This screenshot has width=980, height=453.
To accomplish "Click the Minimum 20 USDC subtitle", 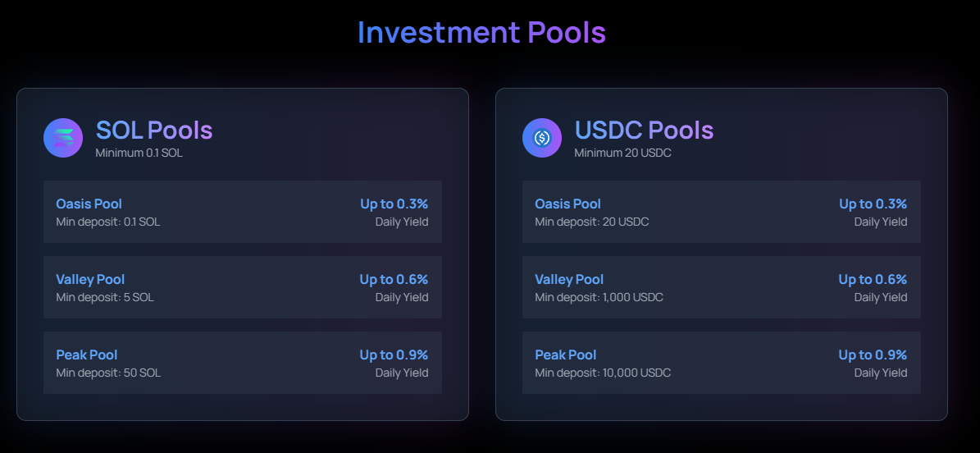I will 623,153.
